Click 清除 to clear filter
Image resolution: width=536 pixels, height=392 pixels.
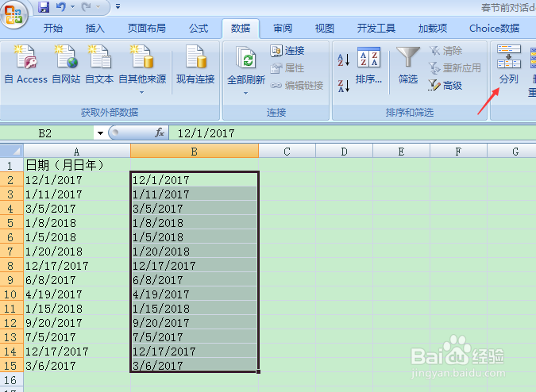tap(445, 51)
